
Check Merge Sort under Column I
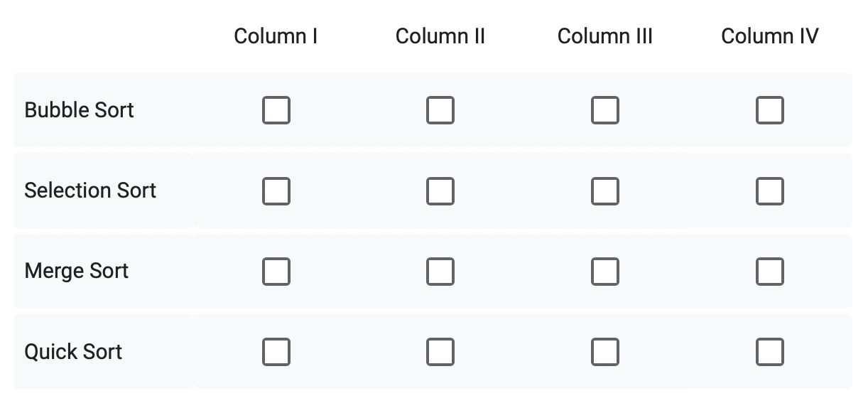pos(276,271)
